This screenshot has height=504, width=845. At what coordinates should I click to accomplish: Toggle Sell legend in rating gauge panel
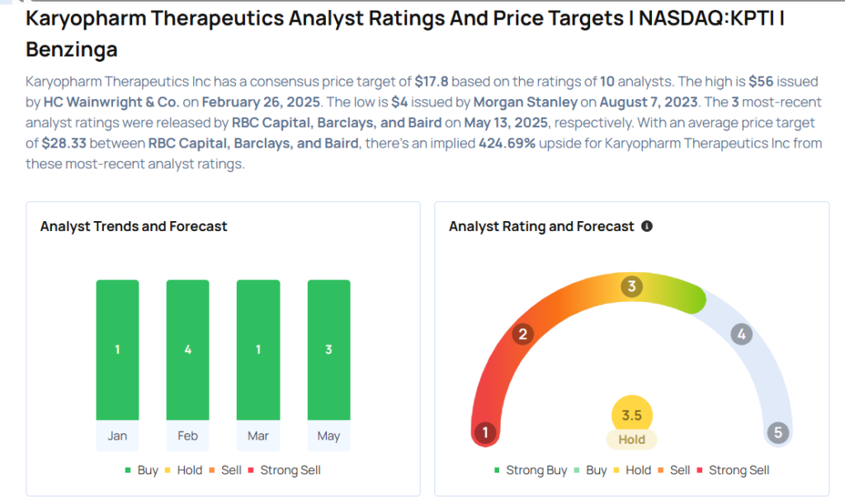tap(674, 470)
